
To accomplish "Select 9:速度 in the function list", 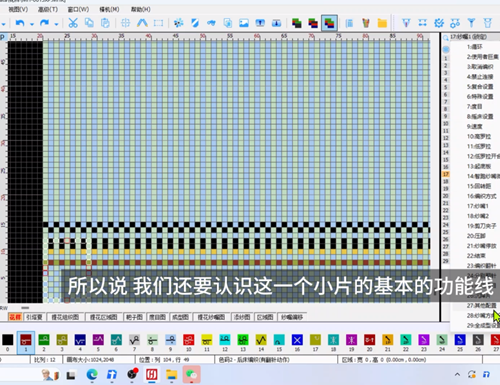I will [x=475, y=126].
